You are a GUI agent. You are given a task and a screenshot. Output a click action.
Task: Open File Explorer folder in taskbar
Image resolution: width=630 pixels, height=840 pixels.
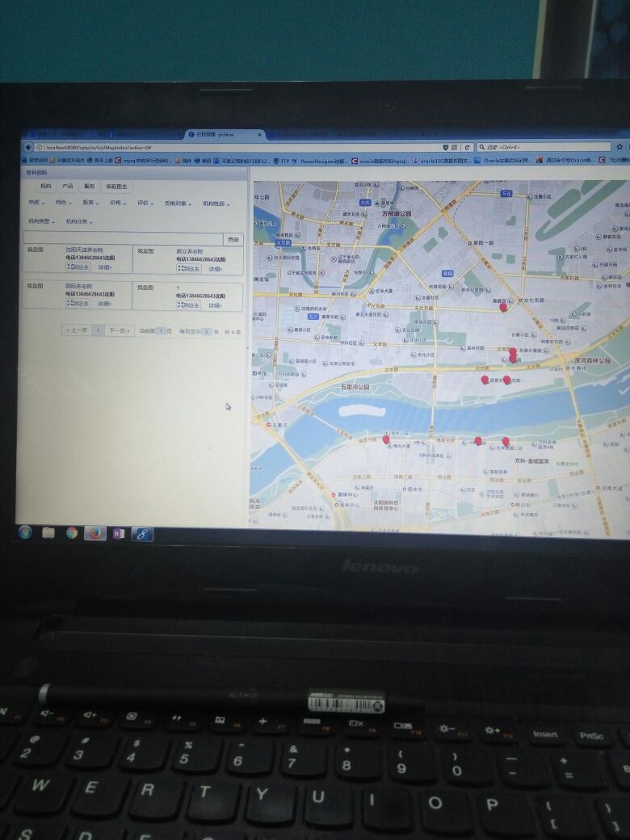coord(48,533)
